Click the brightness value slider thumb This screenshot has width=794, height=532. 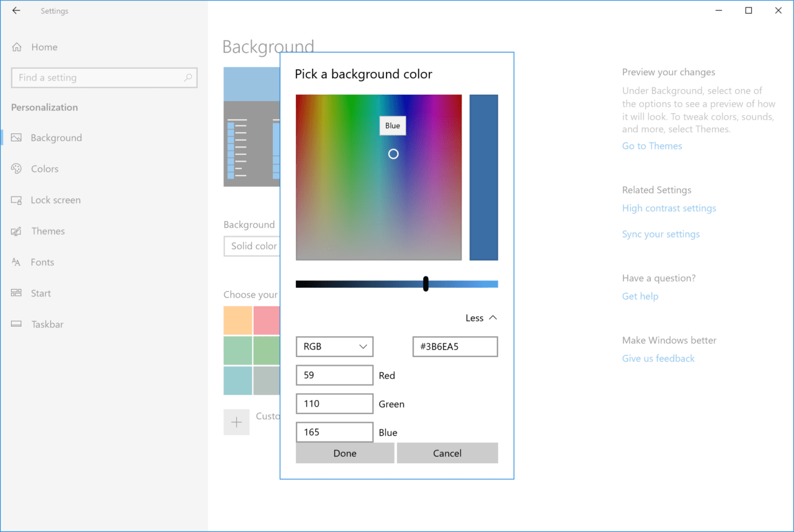click(x=426, y=284)
